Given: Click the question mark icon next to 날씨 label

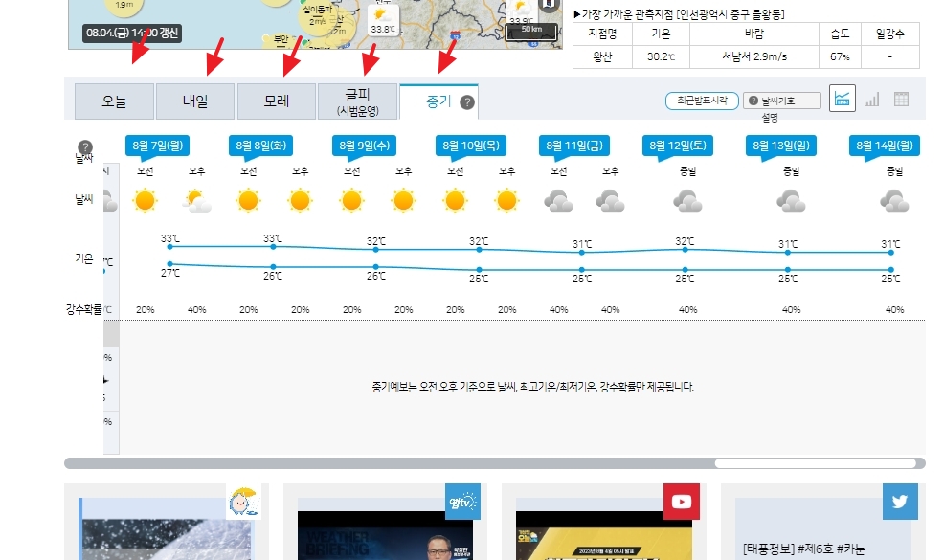Looking at the screenshot, I should pyautogui.click(x=86, y=146).
